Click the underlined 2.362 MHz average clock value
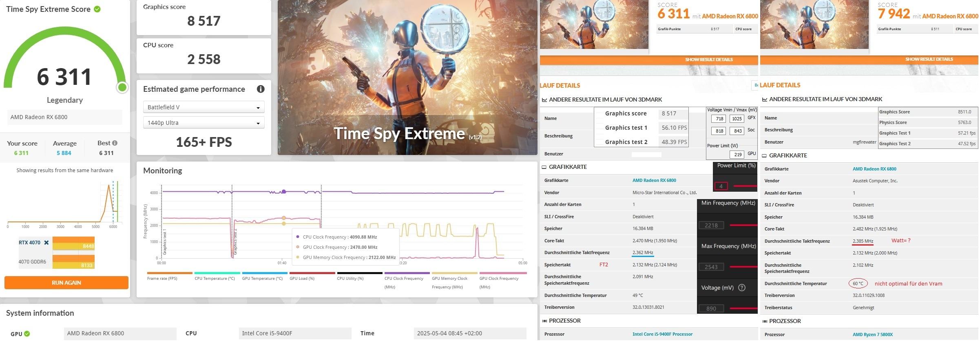Viewport: 980px width, 341px height. click(643, 252)
